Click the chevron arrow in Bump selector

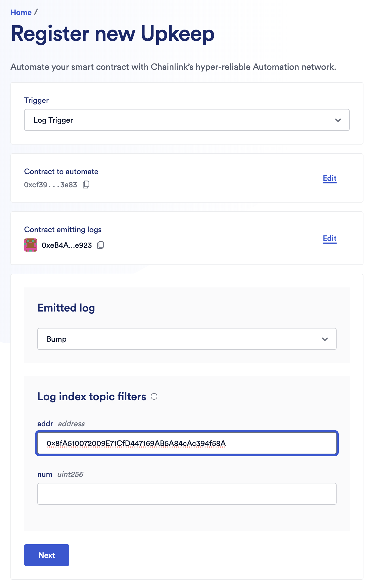[x=325, y=339]
